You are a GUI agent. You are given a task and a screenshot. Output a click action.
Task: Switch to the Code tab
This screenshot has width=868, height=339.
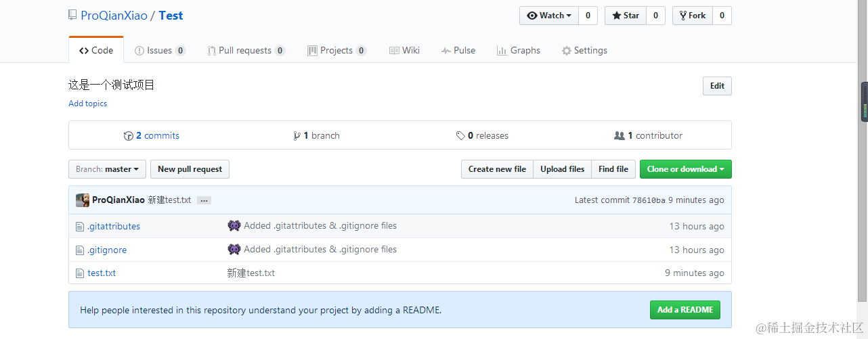(x=96, y=50)
